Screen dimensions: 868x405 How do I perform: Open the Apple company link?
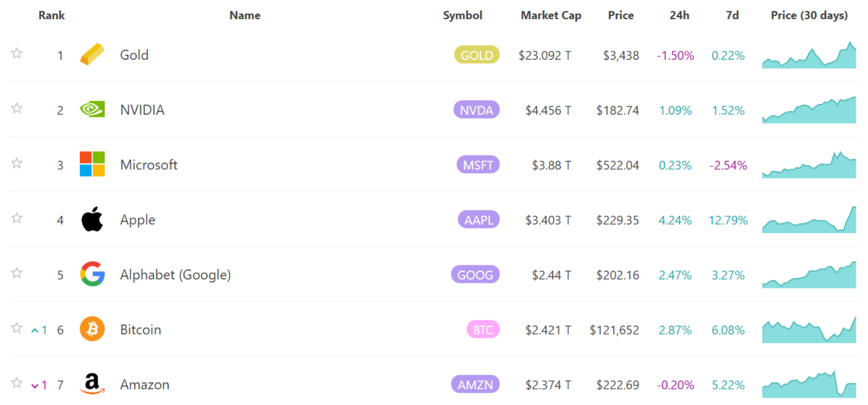point(137,220)
